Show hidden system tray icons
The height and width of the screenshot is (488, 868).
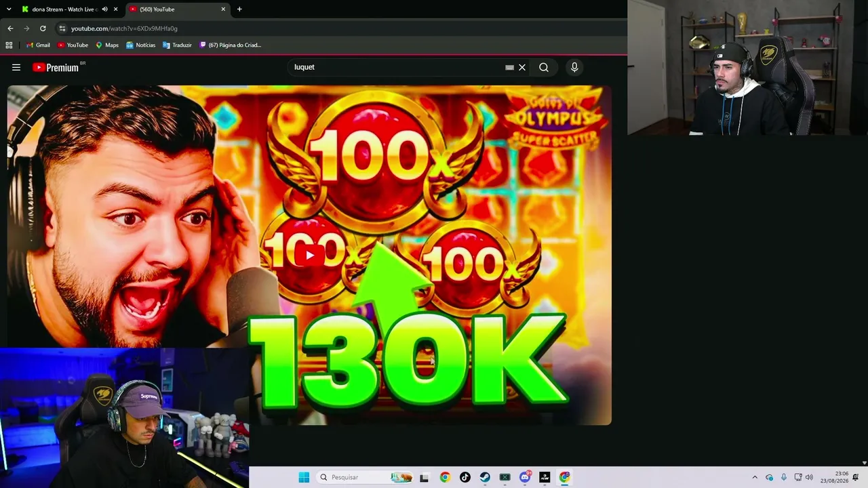coord(755,477)
